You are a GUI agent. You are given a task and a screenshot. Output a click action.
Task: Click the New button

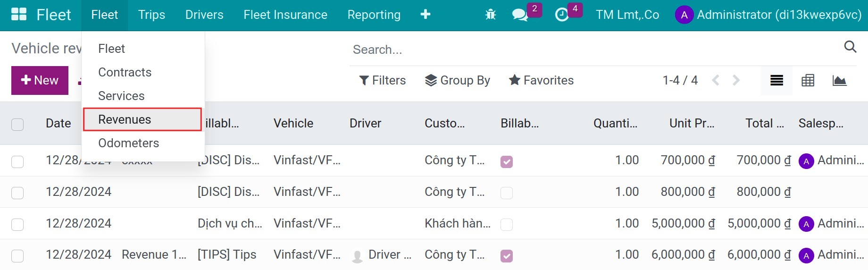tap(40, 80)
